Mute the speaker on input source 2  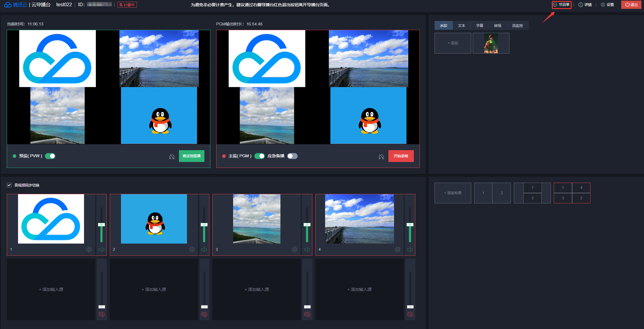click(x=204, y=249)
